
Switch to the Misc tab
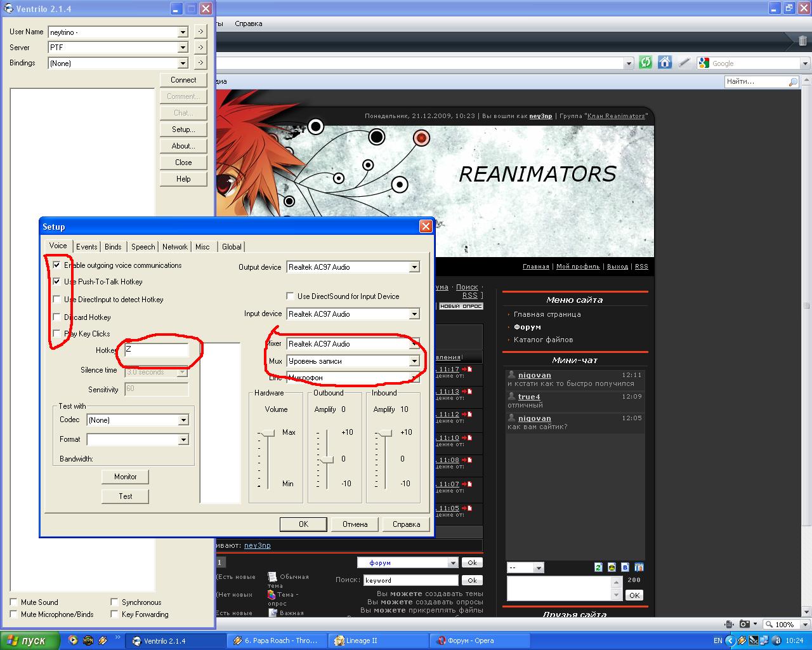[x=202, y=247]
